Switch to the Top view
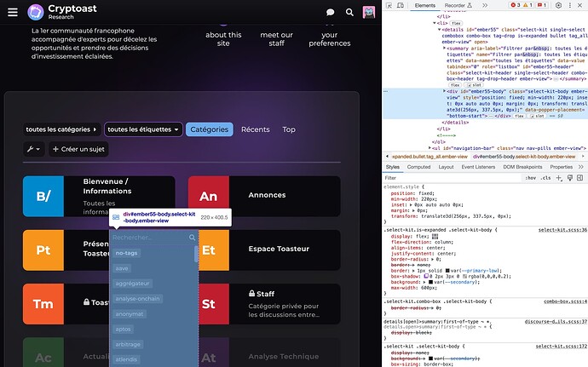The image size is (588, 367). point(289,129)
